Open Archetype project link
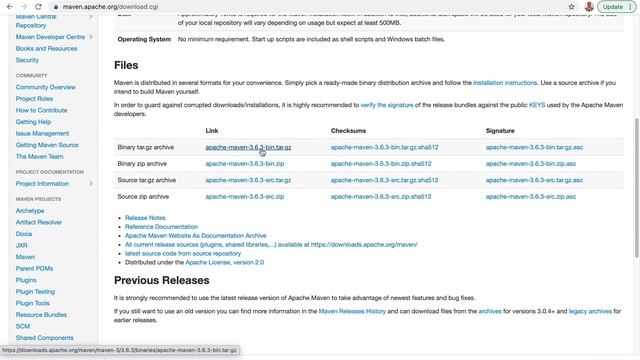This screenshot has height=360, width=640. 30,211
